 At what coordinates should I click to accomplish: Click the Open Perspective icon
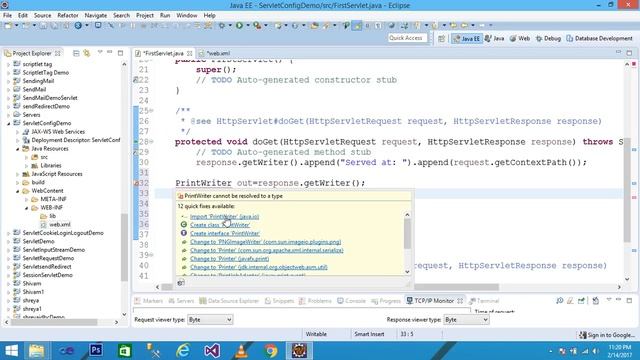click(x=441, y=38)
